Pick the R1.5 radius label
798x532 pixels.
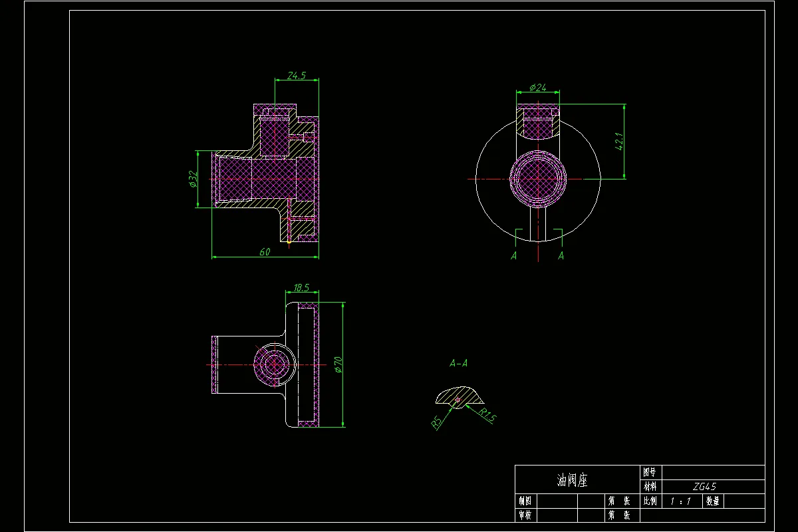487,416
